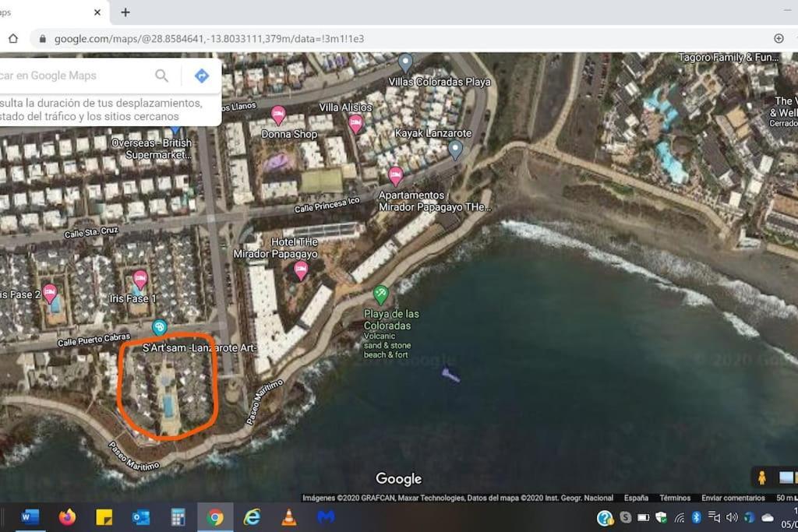The image size is (798, 532).
Task: Open a new Chrome tab
Action: click(x=125, y=12)
